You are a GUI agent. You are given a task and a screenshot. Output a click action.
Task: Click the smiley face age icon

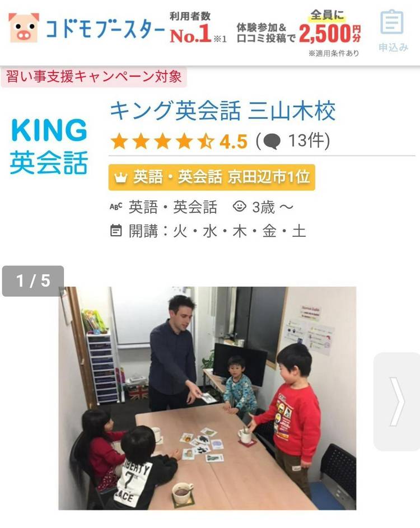pyautogui.click(x=240, y=206)
